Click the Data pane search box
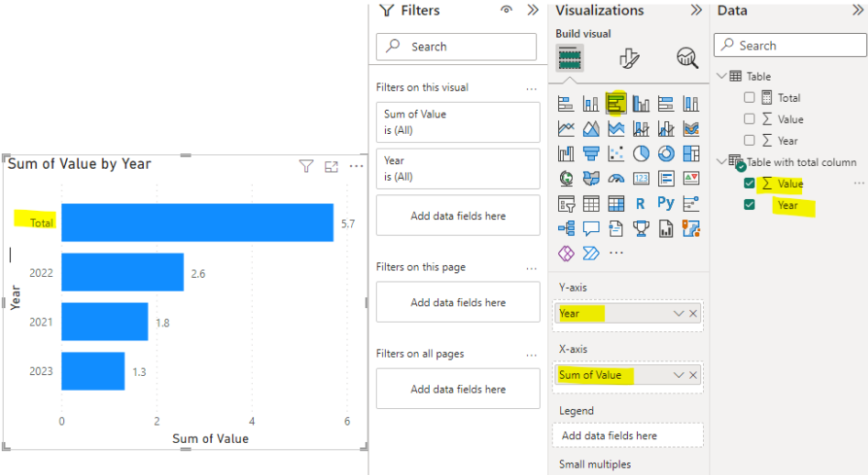 (x=790, y=46)
